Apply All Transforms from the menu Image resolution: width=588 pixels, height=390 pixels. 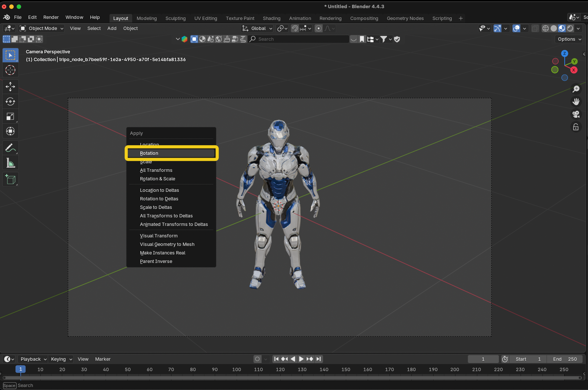[156, 170]
